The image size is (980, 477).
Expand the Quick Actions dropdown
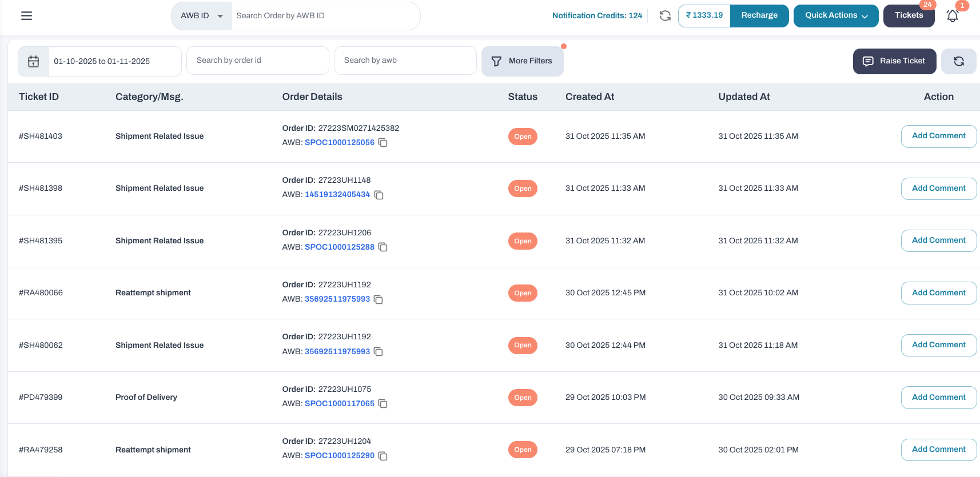[835, 16]
